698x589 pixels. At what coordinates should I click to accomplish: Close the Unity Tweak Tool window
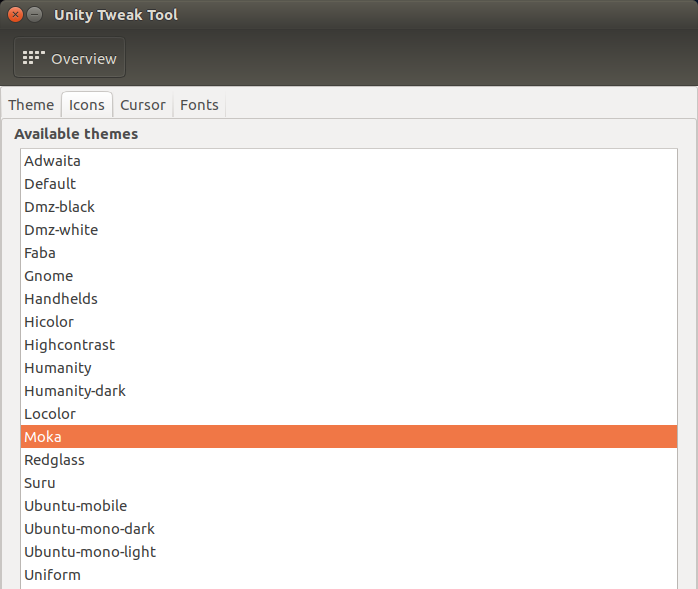click(x=15, y=15)
